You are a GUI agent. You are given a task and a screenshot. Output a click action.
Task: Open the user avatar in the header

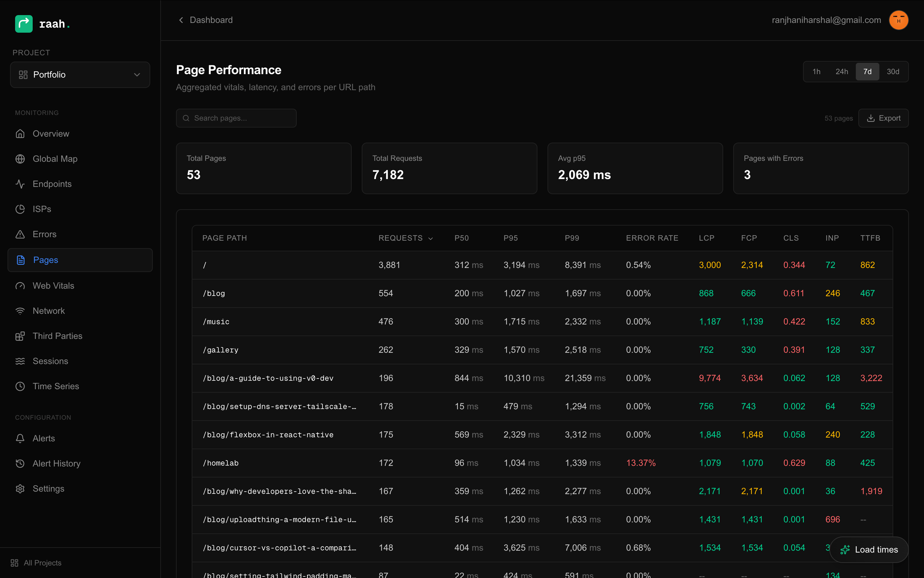[898, 20]
